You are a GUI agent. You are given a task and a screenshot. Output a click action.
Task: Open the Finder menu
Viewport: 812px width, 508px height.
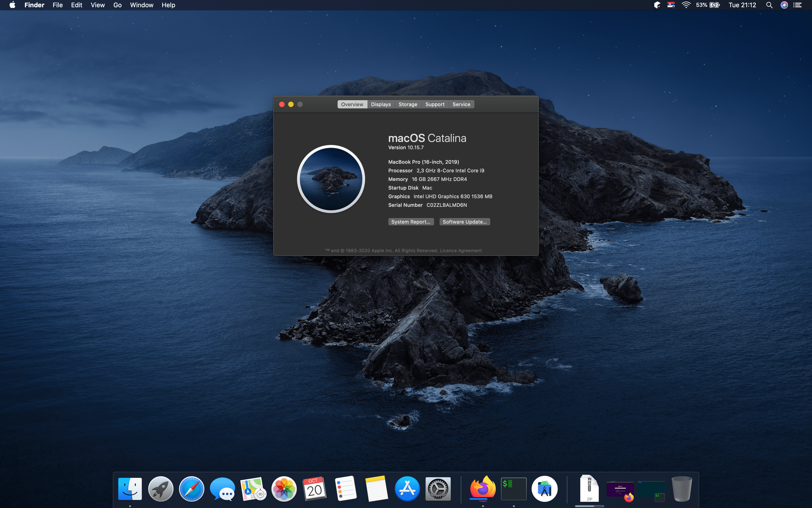pyautogui.click(x=34, y=5)
